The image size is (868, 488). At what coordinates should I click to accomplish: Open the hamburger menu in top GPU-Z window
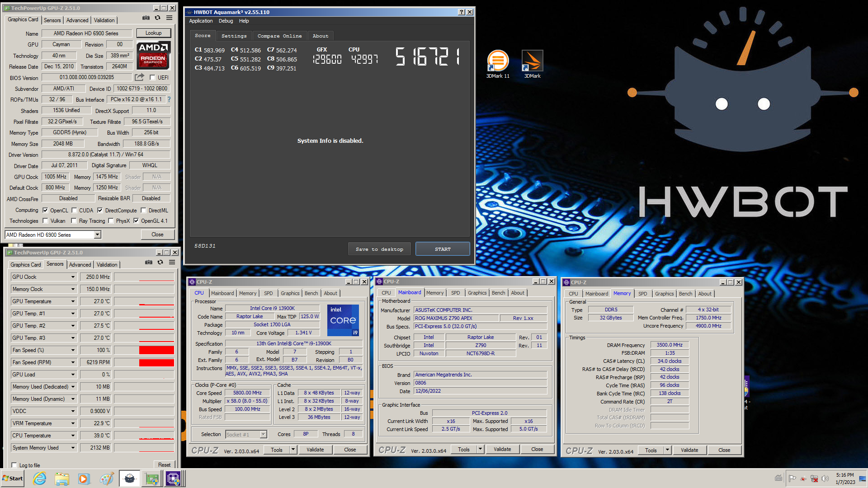[x=169, y=18]
